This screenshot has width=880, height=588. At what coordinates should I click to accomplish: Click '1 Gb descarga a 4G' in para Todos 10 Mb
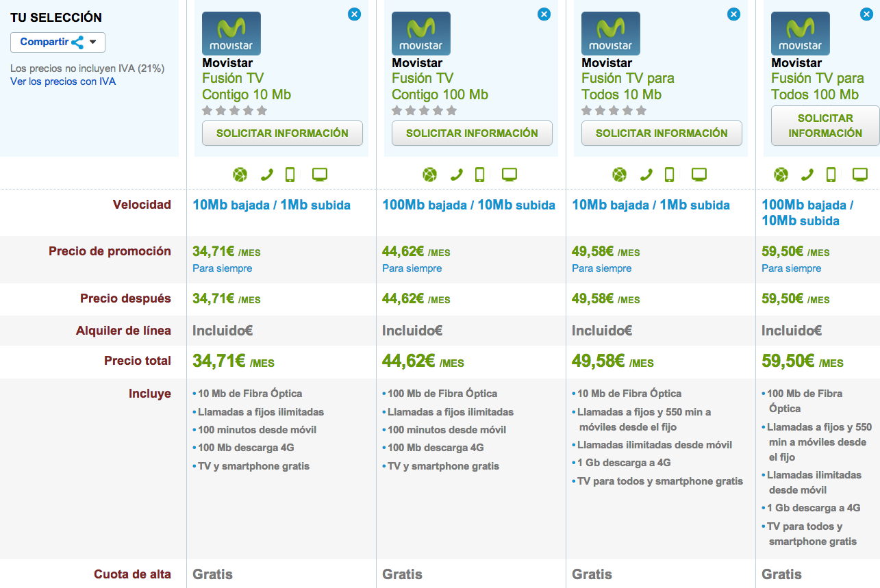point(624,463)
